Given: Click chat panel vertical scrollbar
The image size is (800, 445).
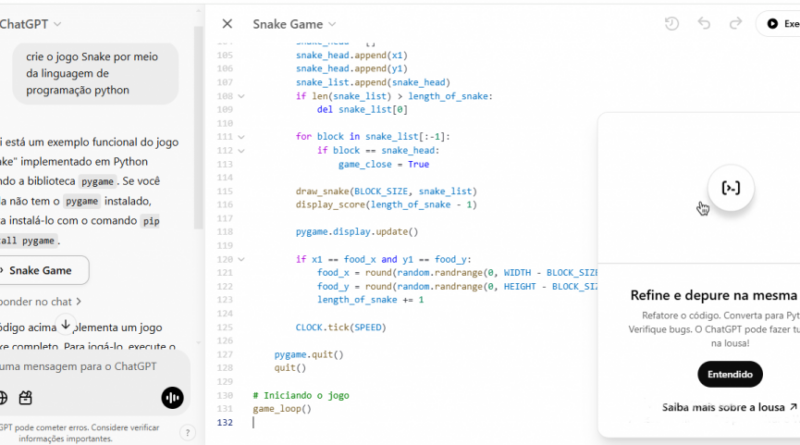Looking at the screenshot, I should coord(198,128).
